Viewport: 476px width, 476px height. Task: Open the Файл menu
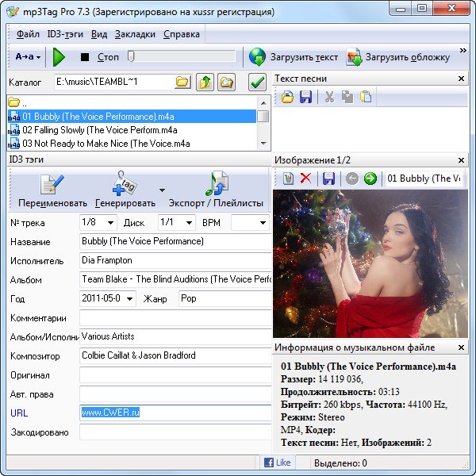[28, 35]
